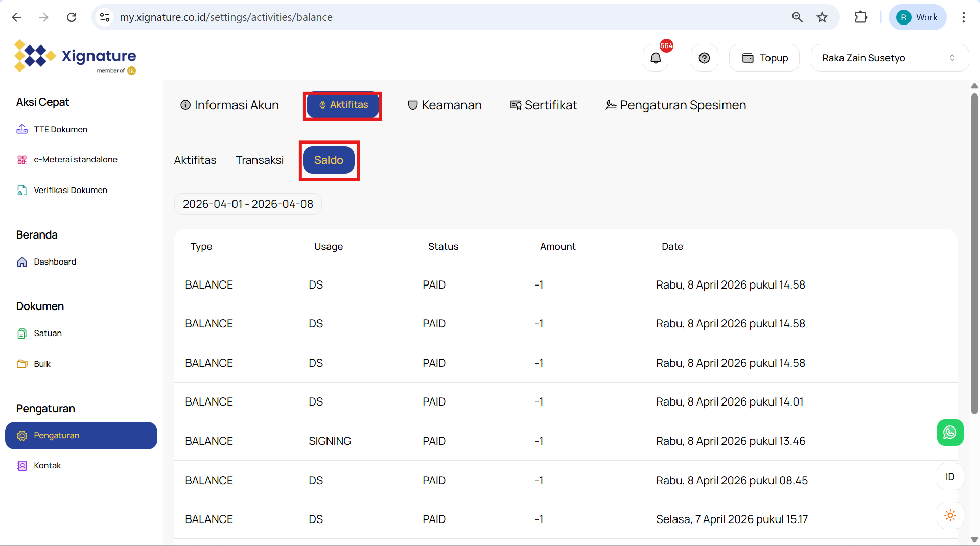Switch language with the ID button
The height and width of the screenshot is (546, 980).
[950, 477]
